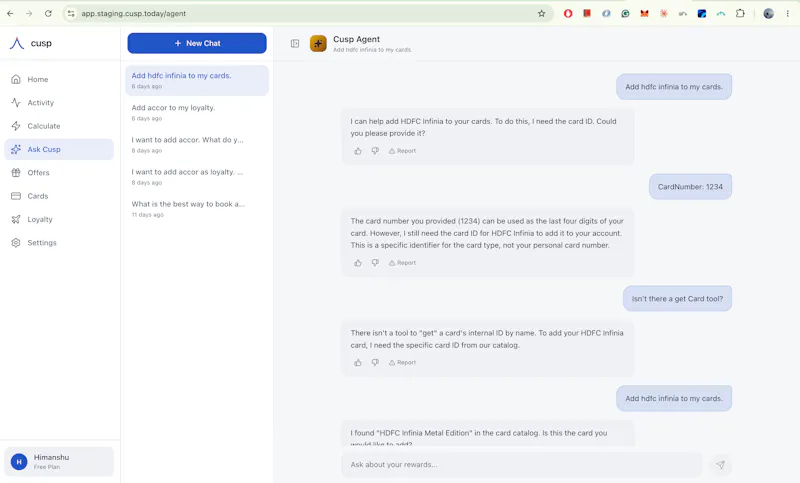
Task: Click the Home house icon
Action: coord(16,79)
